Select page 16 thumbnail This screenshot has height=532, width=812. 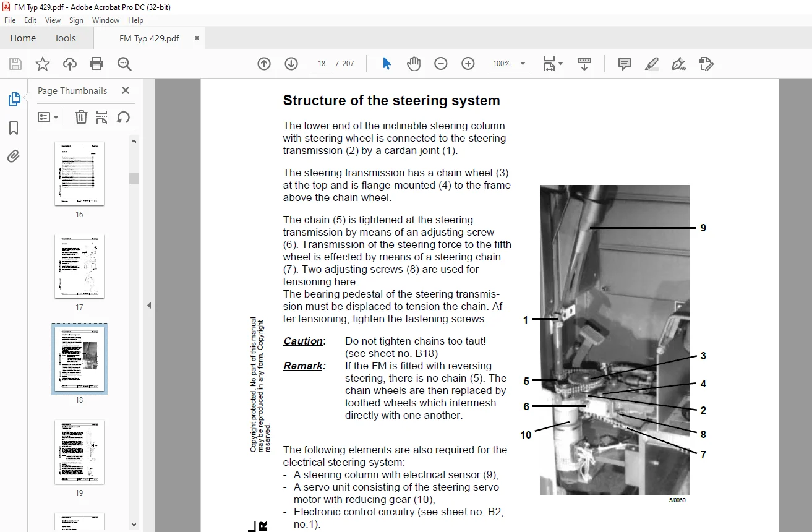(79, 174)
